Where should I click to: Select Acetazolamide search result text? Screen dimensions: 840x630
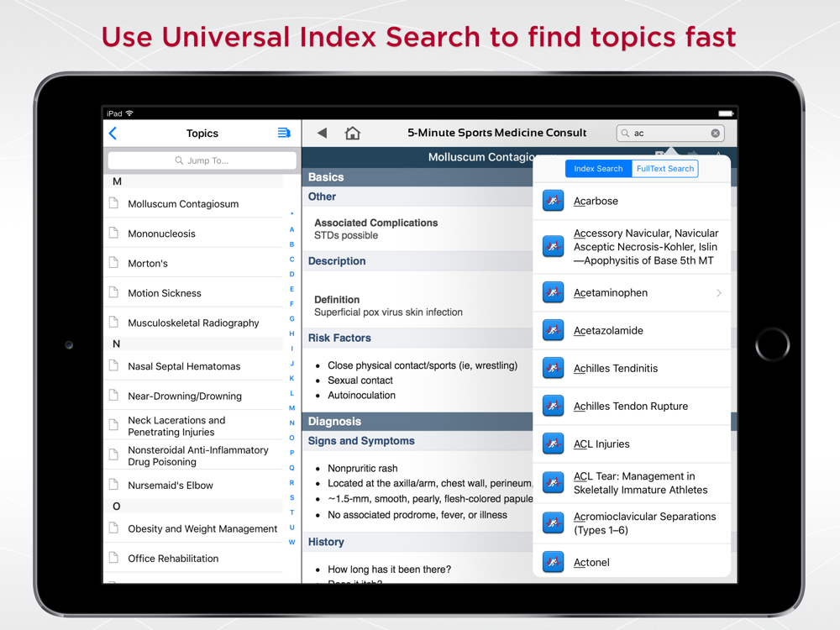click(x=608, y=330)
